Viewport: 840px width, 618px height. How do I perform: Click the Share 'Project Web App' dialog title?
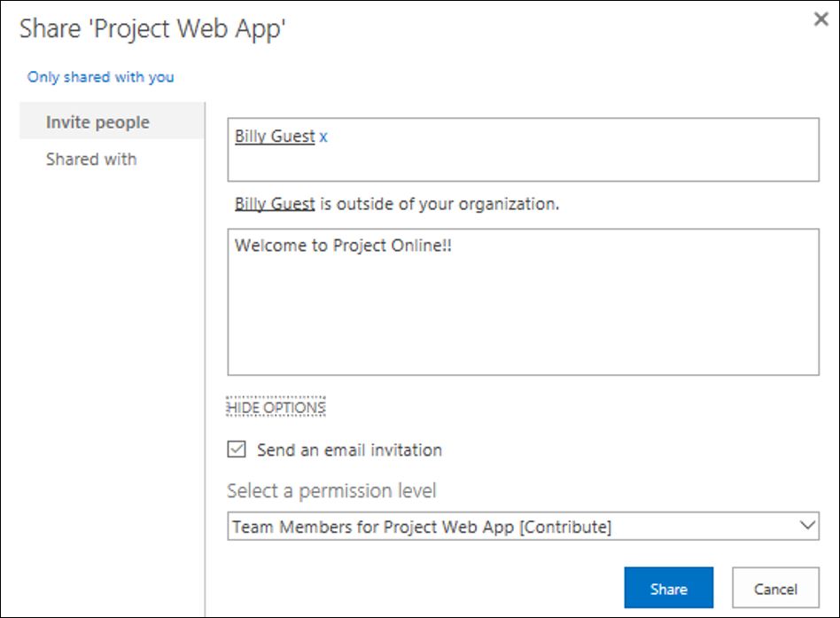point(152,29)
